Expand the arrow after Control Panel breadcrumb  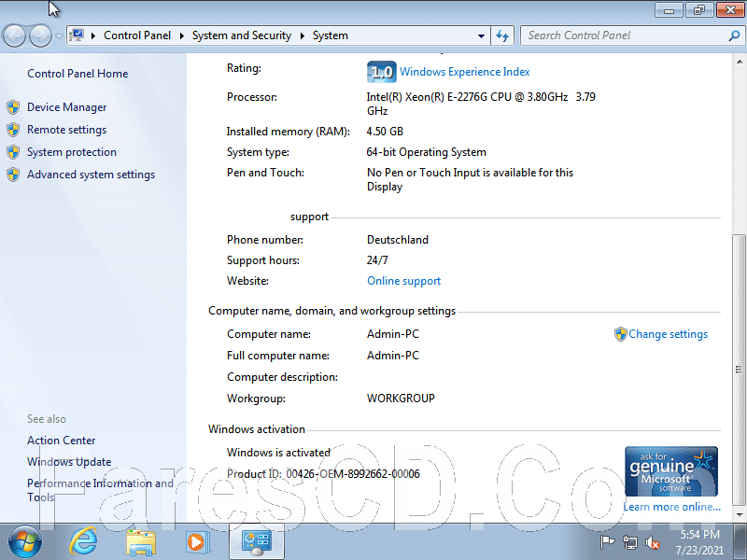point(181,35)
